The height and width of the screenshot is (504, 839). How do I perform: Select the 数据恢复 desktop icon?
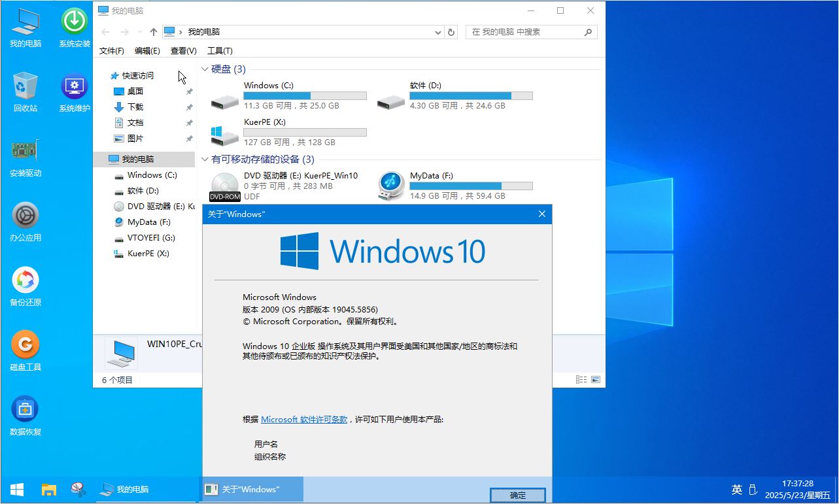point(26,416)
